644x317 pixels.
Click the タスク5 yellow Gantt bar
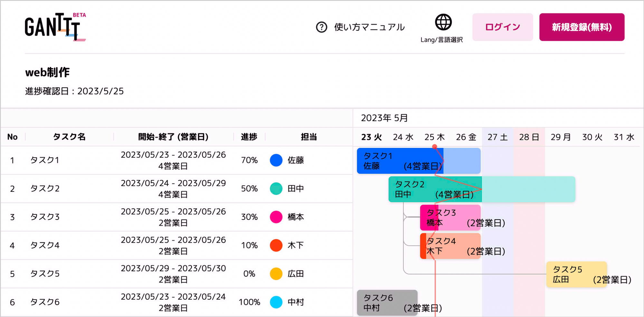tap(576, 274)
